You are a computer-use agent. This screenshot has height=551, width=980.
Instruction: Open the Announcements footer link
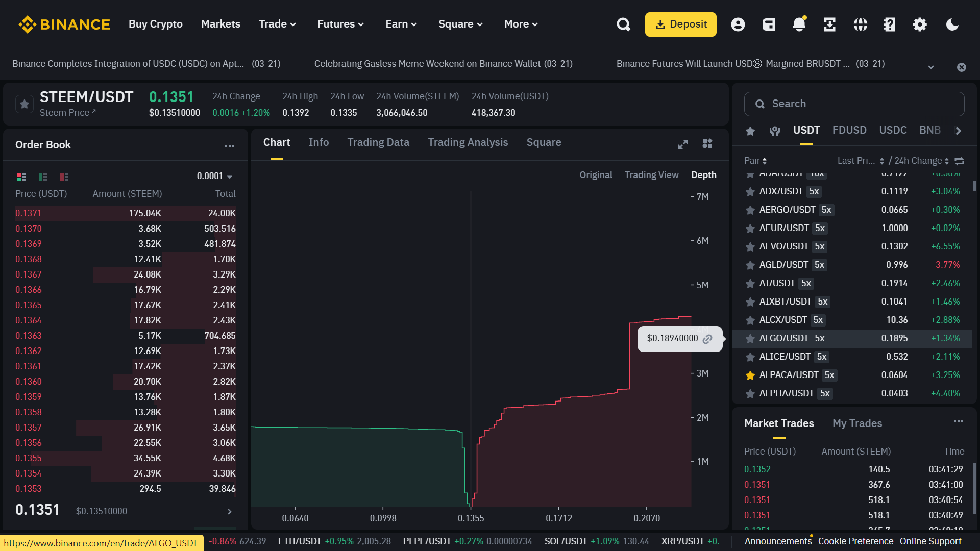click(778, 541)
